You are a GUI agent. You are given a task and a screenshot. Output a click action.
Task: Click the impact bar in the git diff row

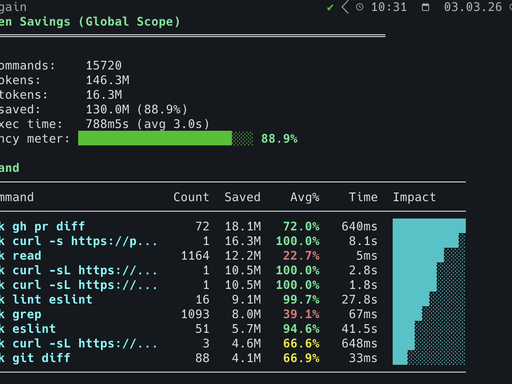[429, 358]
